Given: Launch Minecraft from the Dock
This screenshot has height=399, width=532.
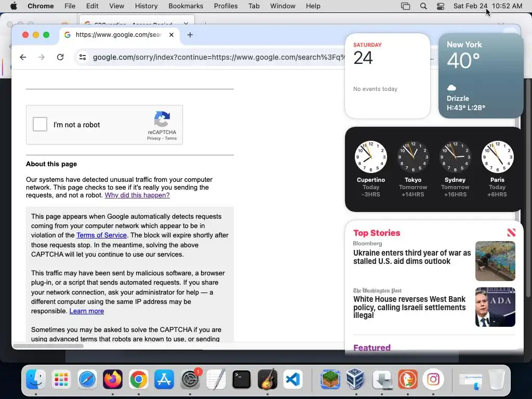Looking at the screenshot, I should (x=330, y=379).
